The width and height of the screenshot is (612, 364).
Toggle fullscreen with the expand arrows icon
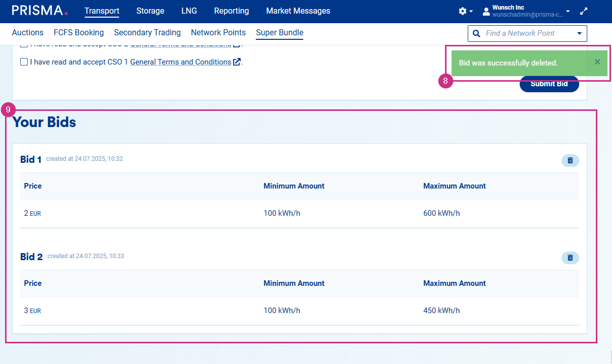pos(584,11)
